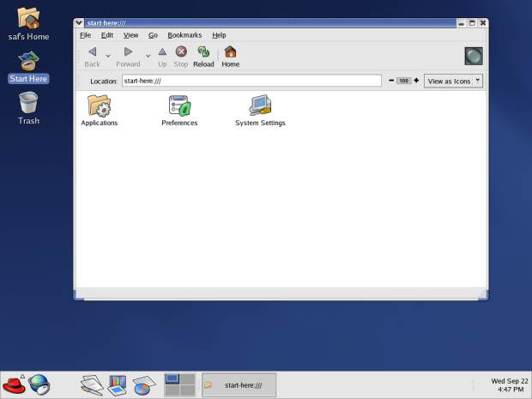Select saf's Home desktop icon

(x=28, y=24)
